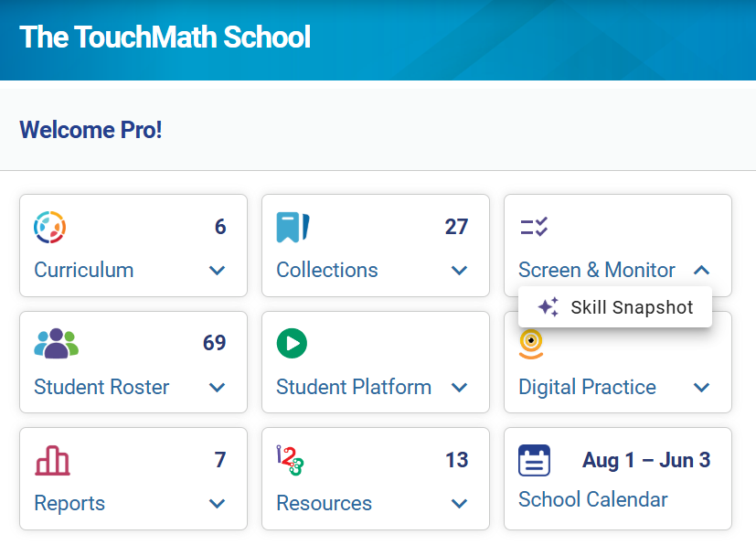Image resolution: width=756 pixels, height=556 pixels.
Task: Open the Screen & Monitor link
Action: (x=597, y=270)
